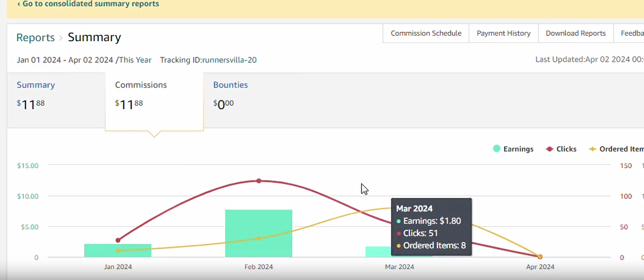The height and width of the screenshot is (280, 644).
Task: Open the Commission Schedule tab
Action: pyautogui.click(x=426, y=33)
